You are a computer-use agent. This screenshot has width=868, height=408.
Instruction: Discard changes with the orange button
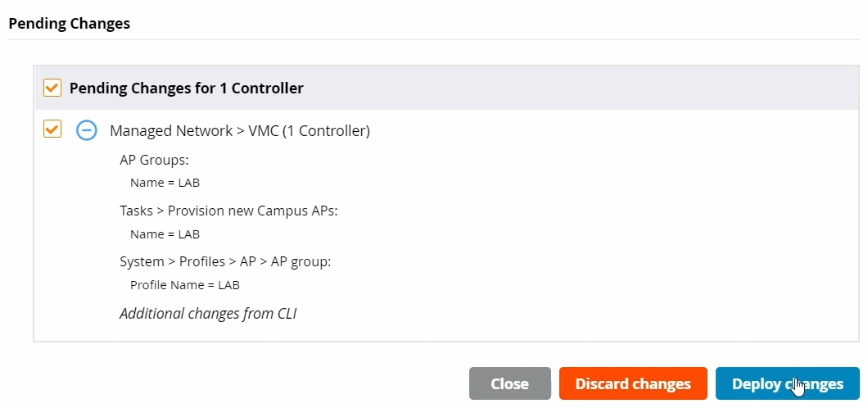pyautogui.click(x=633, y=383)
